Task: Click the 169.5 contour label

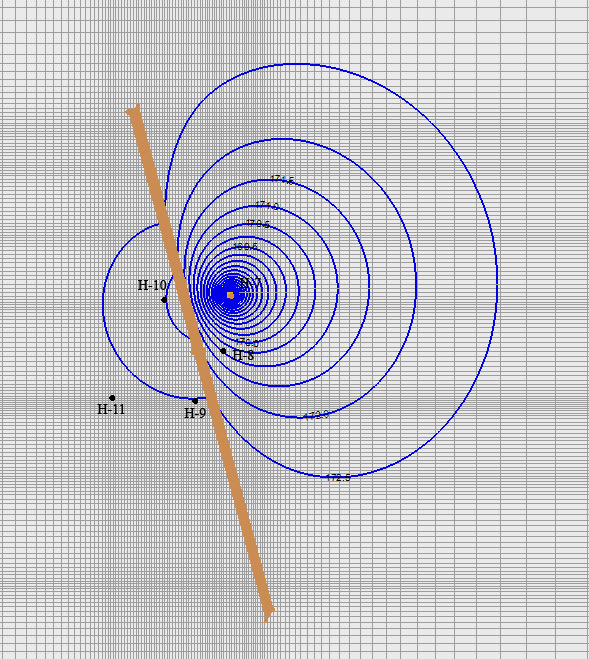Action: pos(245,247)
